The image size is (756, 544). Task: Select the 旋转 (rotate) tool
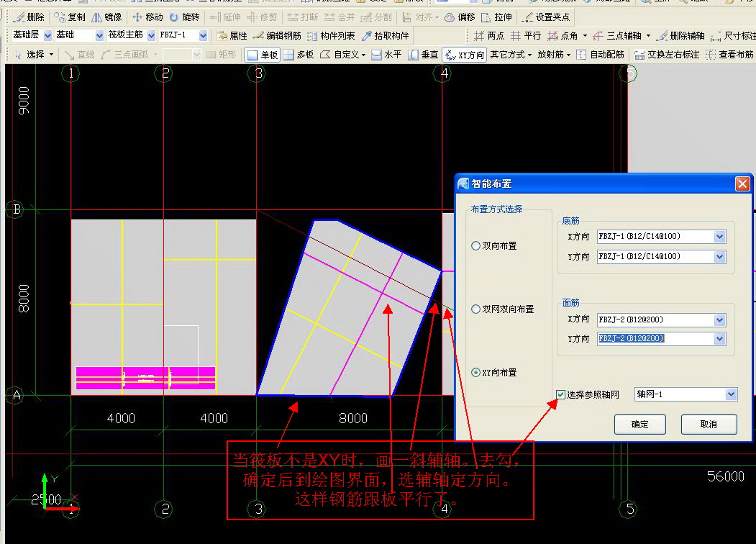tap(185, 17)
